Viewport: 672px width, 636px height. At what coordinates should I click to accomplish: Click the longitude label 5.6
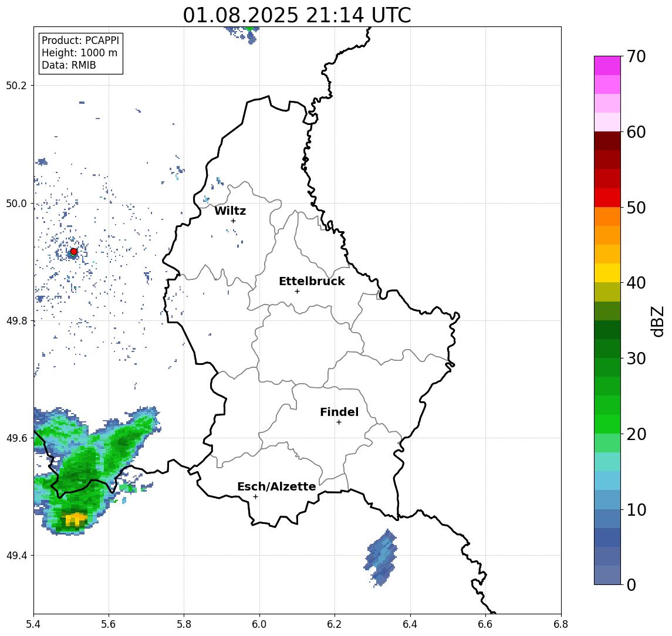point(109,624)
